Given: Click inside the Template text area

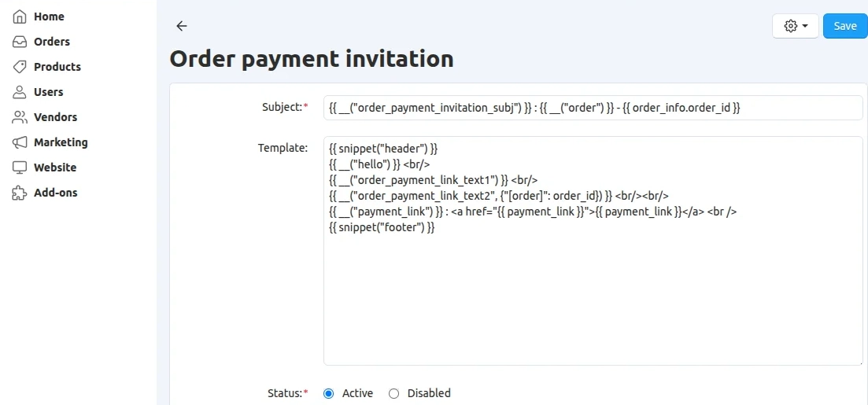Looking at the screenshot, I should click(593, 251).
